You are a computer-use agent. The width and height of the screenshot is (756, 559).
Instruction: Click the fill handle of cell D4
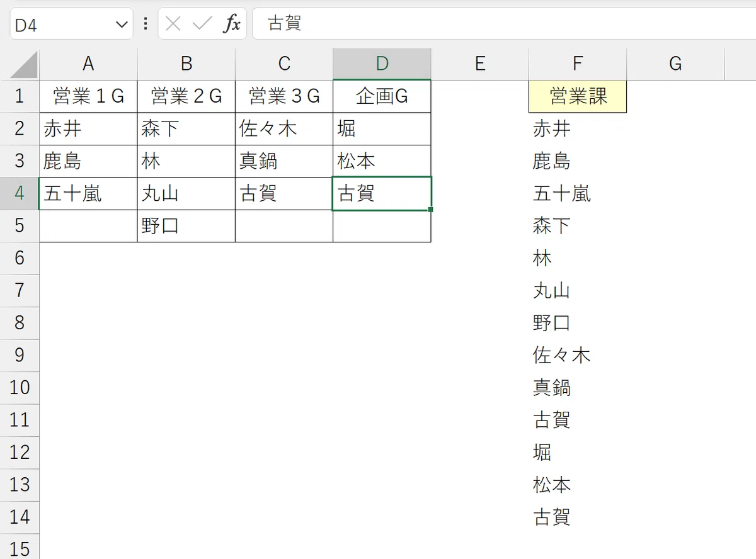[x=431, y=210]
